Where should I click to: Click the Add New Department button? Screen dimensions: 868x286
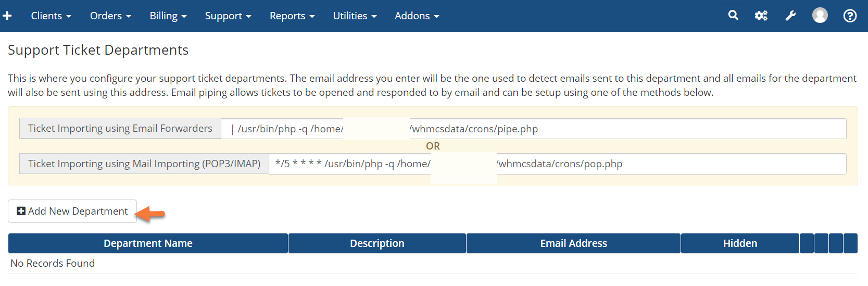point(72,211)
